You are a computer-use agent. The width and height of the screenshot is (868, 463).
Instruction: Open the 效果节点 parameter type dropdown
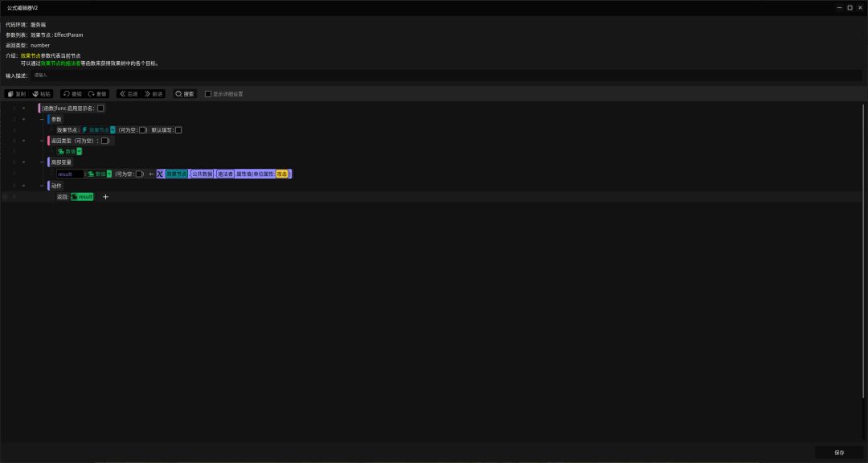113,130
